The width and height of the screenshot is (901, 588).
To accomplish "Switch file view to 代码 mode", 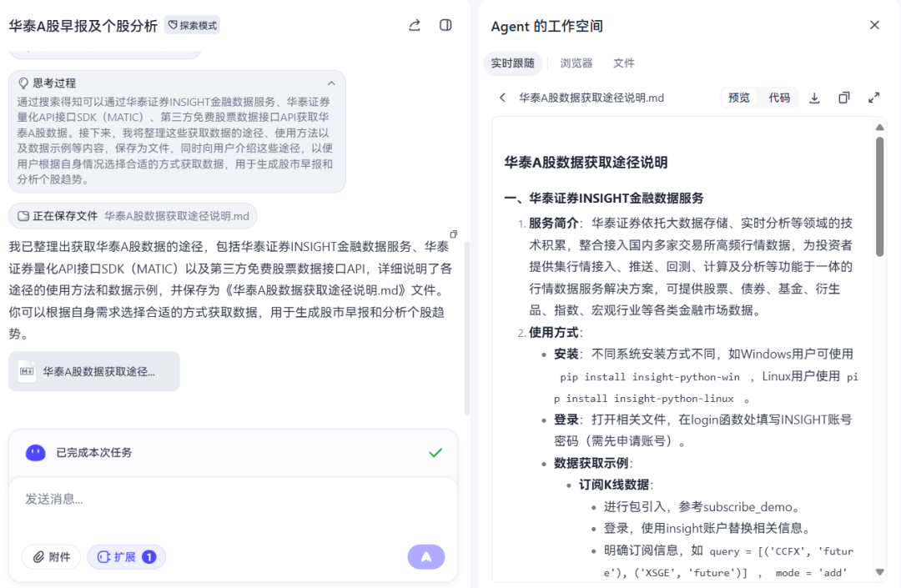I will point(781,98).
